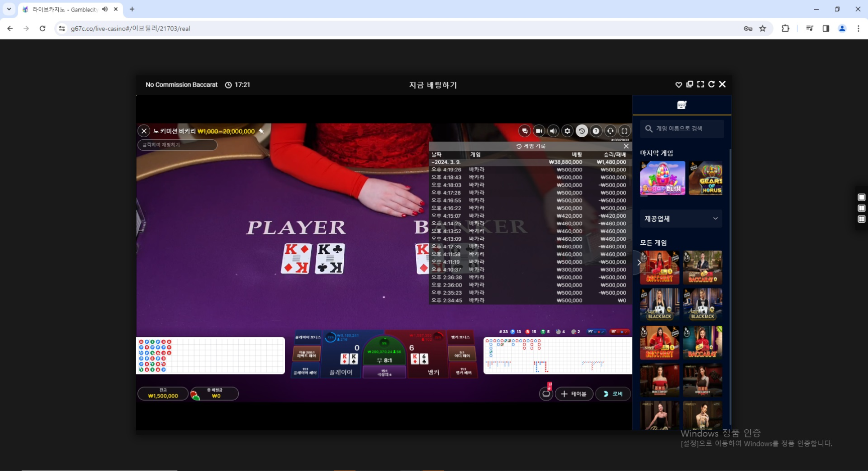Toggle the video camera icon in game toolbar
868x471 pixels.
point(539,131)
